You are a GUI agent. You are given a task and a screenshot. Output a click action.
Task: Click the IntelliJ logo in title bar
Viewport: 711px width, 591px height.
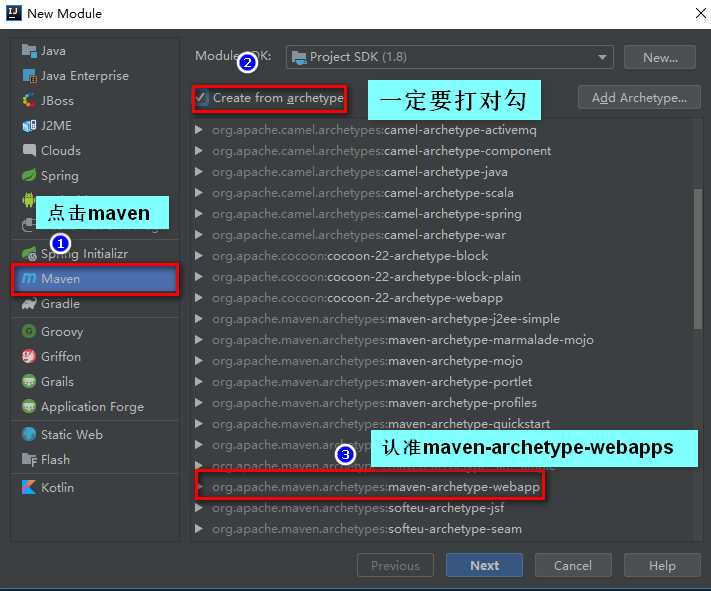[14, 13]
